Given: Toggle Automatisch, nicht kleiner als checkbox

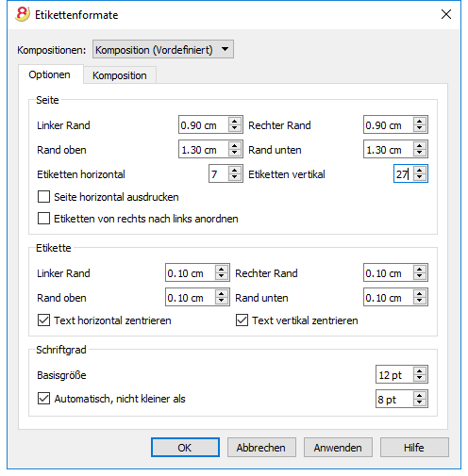Looking at the screenshot, I should point(43,399).
